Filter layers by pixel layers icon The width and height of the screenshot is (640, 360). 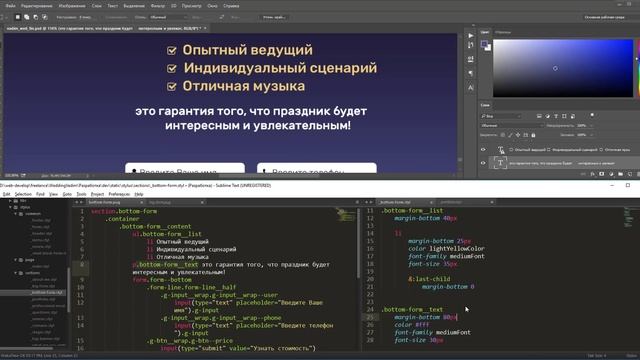pos(539,116)
